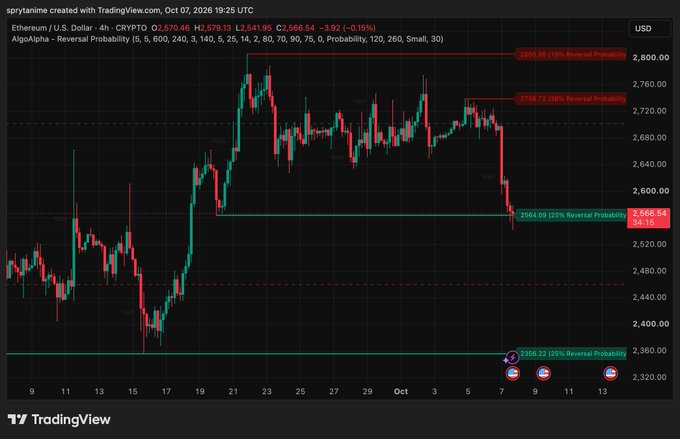Click the 2356.22 (25% Reversal Probability) label

pos(572,354)
